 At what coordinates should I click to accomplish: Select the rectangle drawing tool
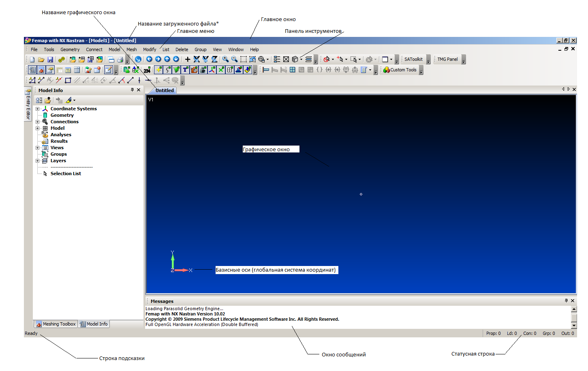coord(68,80)
